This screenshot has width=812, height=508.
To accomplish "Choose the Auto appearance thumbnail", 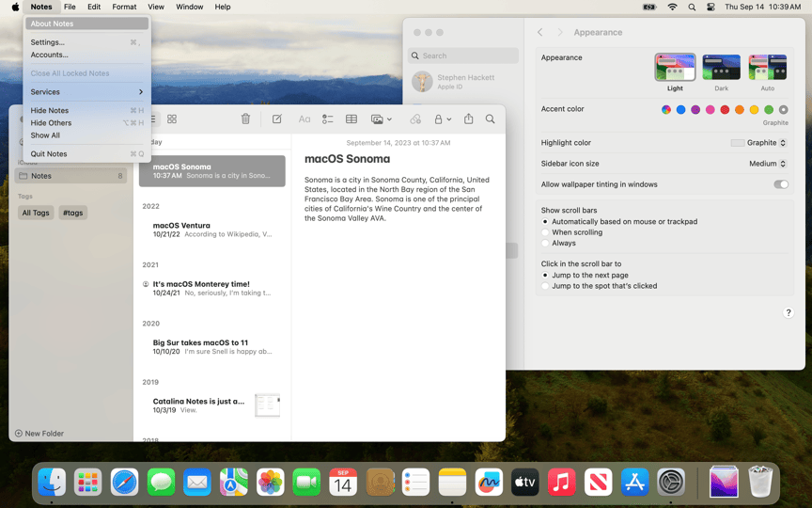I will click(768, 68).
